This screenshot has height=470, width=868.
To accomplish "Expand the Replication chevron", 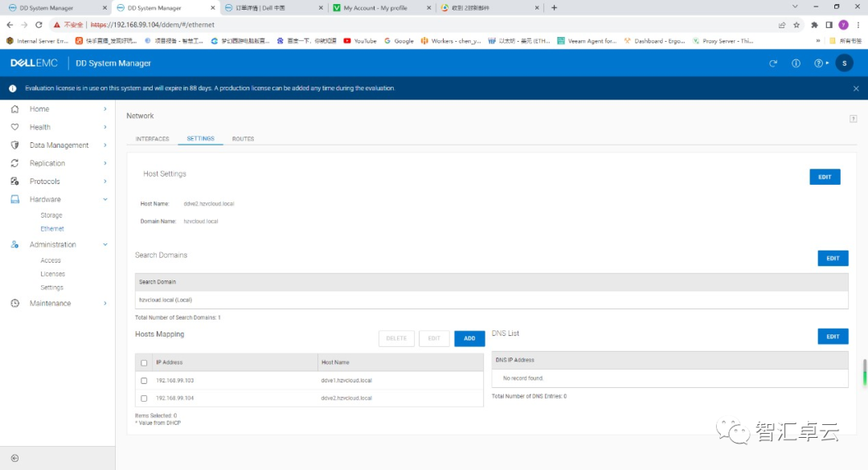I will point(105,163).
